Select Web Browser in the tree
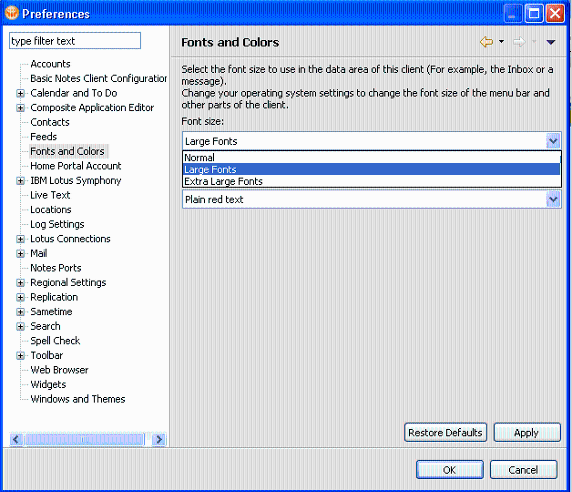 click(59, 370)
